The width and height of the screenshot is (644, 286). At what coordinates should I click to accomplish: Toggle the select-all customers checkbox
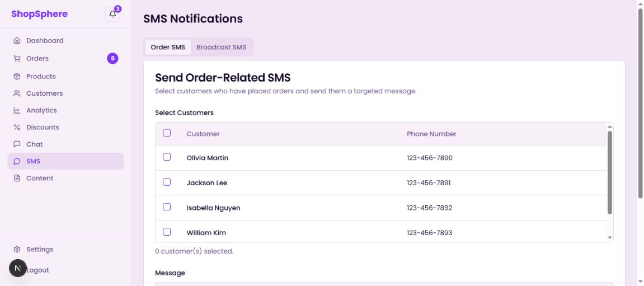167,133
